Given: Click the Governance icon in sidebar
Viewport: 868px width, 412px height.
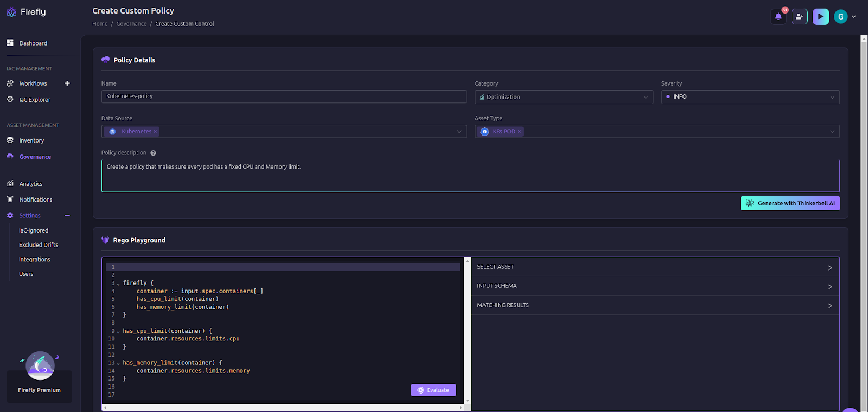Looking at the screenshot, I should pyautogui.click(x=10, y=156).
